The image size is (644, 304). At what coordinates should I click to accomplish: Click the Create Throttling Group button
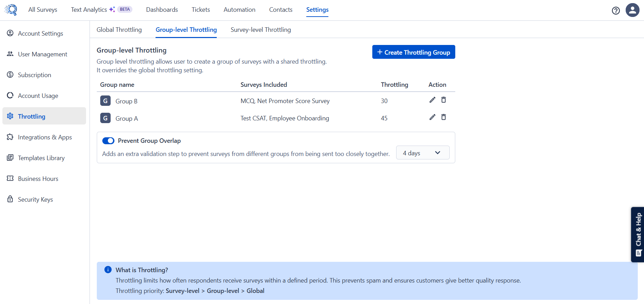[413, 52]
